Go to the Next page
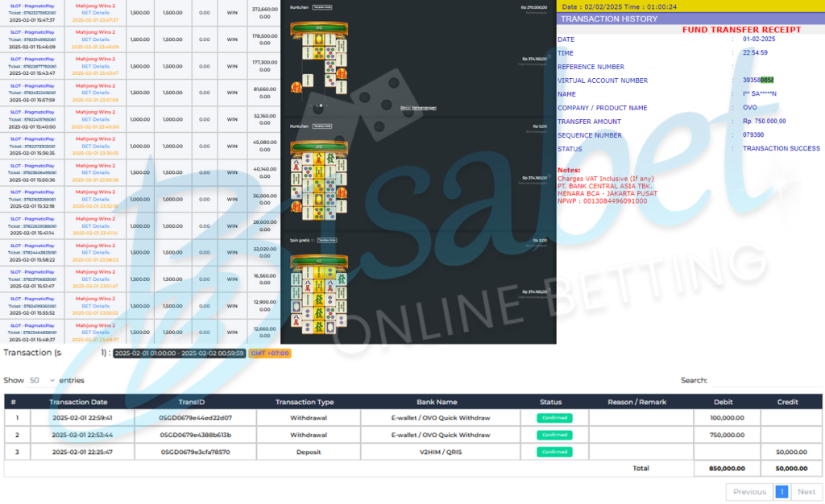Screen dimensions: 825x504 pyautogui.click(x=806, y=491)
